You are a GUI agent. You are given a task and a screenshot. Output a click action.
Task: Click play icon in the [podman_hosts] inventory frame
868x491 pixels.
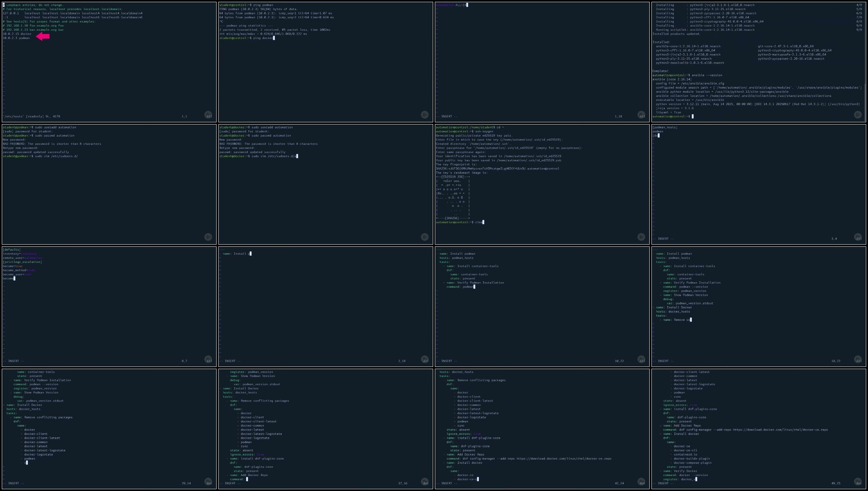858,237
